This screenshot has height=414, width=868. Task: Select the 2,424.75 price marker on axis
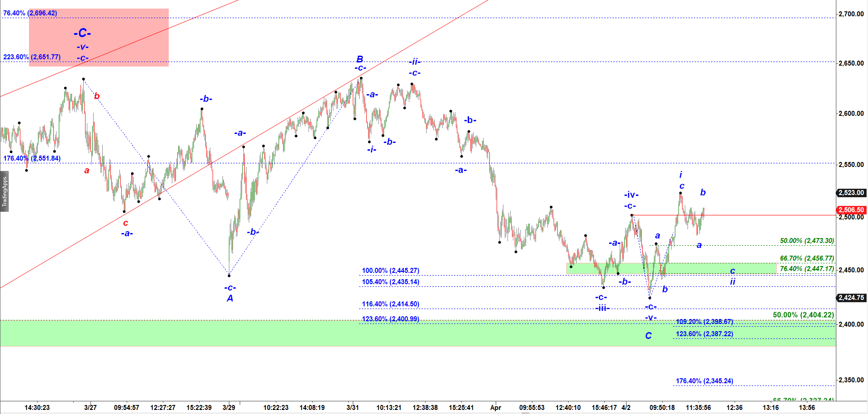point(851,298)
